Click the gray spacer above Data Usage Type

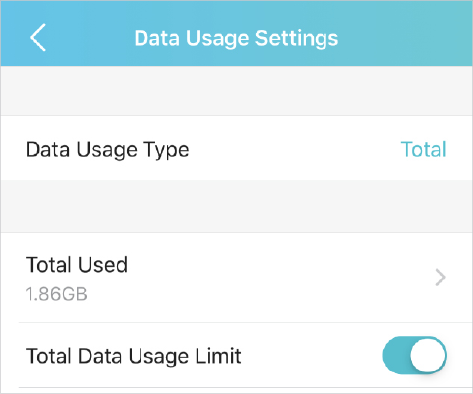click(x=236, y=91)
